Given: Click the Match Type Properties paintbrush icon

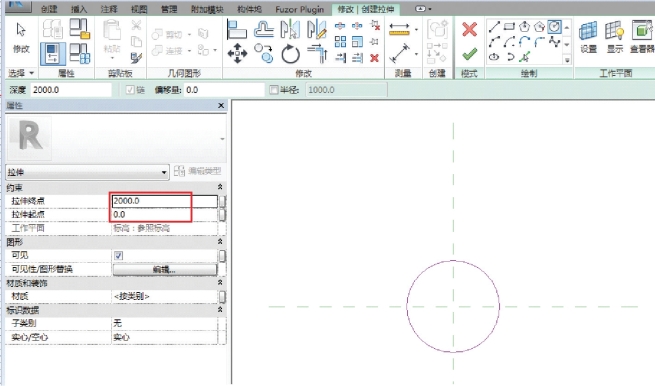Looking at the screenshot, I should coord(136,57).
